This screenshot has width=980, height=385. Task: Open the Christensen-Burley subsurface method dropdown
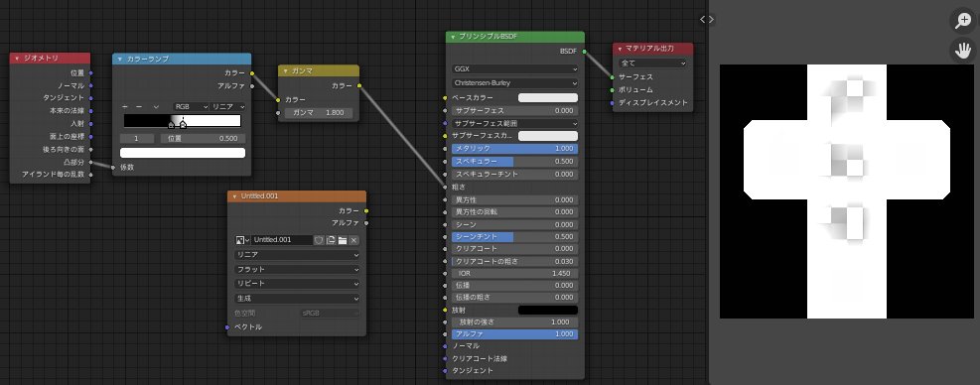click(x=515, y=83)
